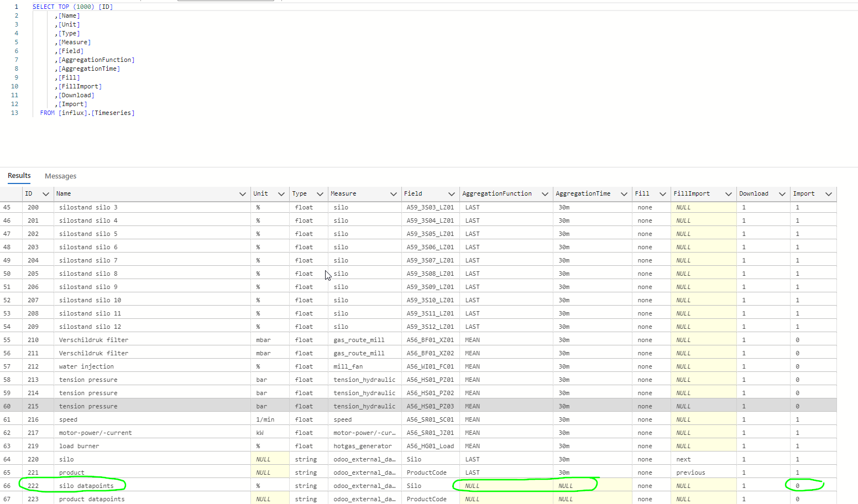The height and width of the screenshot is (504, 858).
Task: Click the 'hotgas_generator' measure cell
Action: 365,446
